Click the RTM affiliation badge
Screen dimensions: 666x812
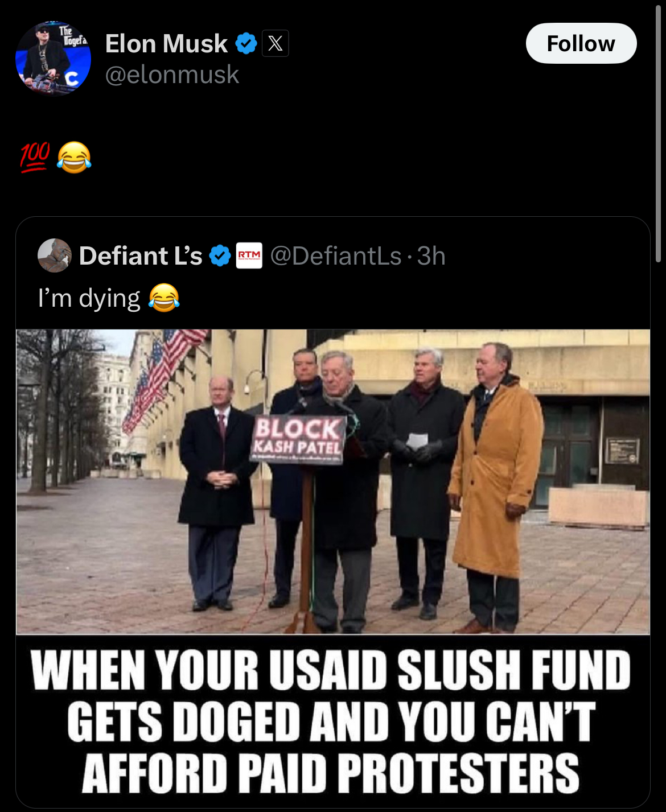tap(249, 256)
